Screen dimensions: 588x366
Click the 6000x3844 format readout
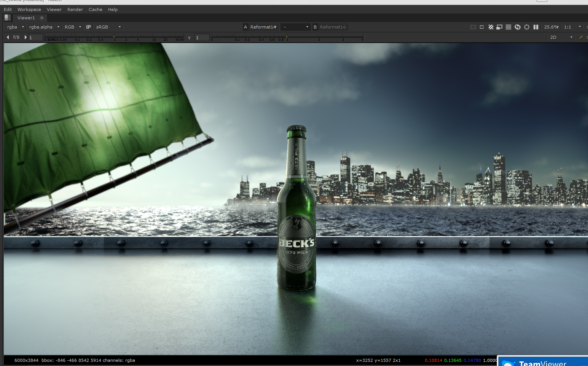click(x=26, y=360)
